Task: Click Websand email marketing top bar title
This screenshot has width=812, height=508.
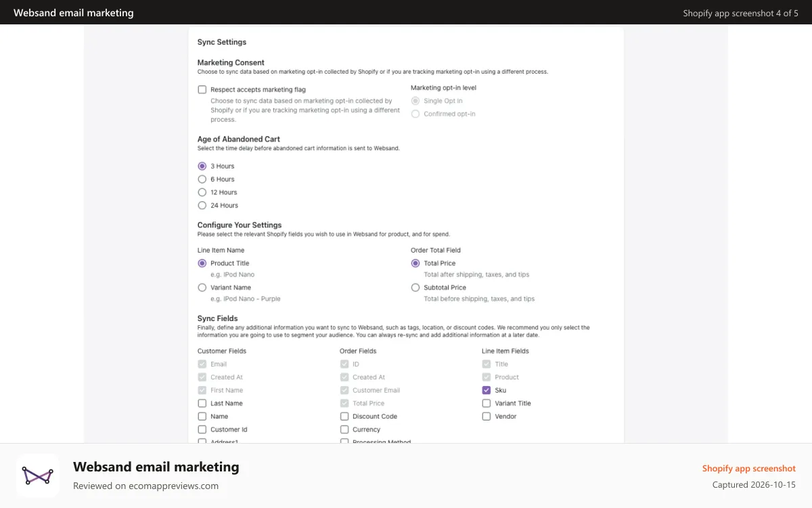Action: click(74, 13)
